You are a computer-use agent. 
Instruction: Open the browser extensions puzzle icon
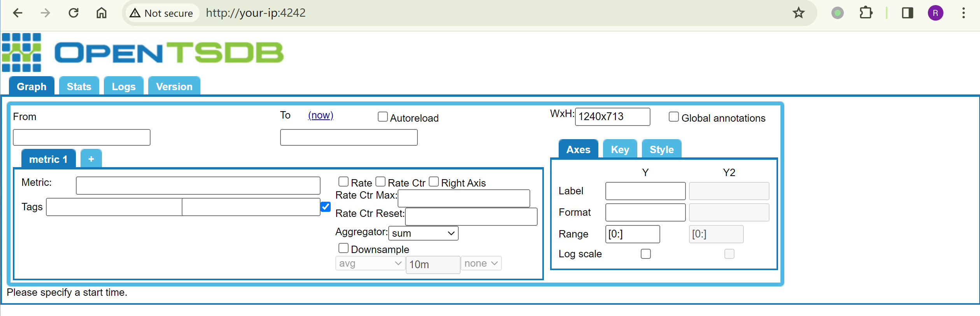866,13
